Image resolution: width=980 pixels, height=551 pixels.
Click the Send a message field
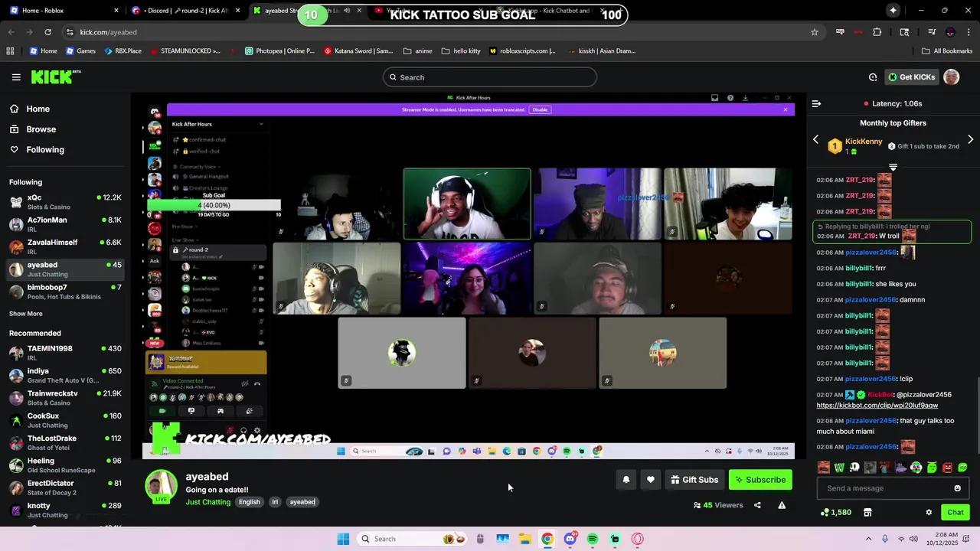pyautogui.click(x=893, y=488)
